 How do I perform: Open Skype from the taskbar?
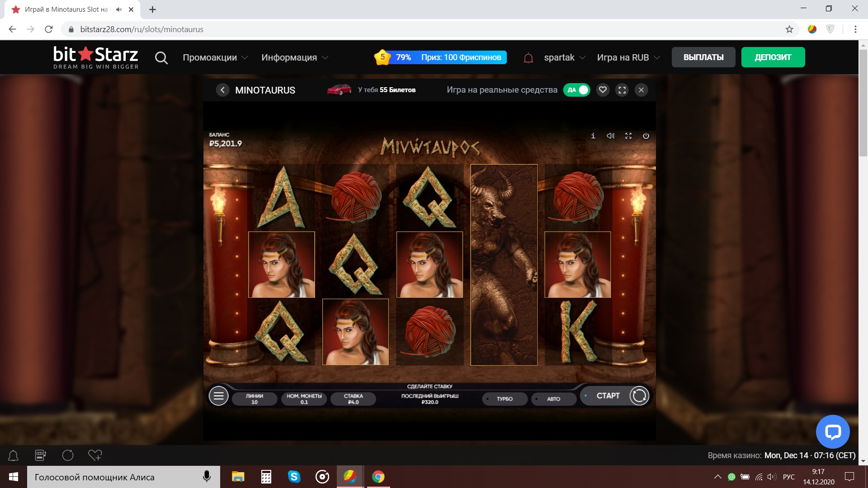pyautogui.click(x=294, y=477)
